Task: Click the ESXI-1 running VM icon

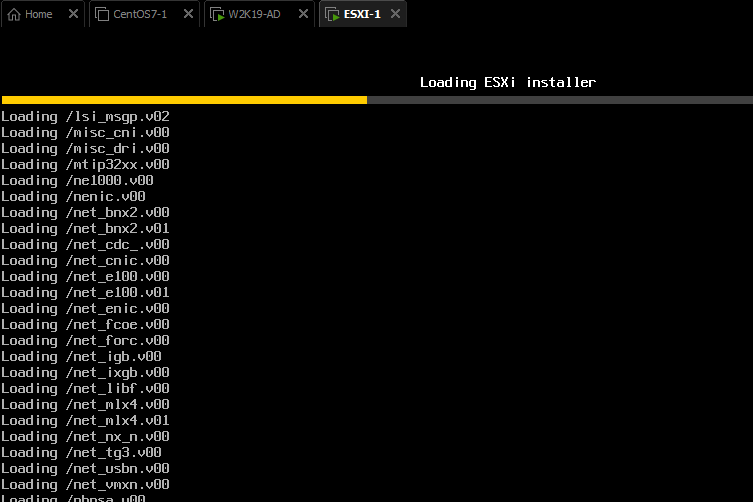Action: coord(332,14)
